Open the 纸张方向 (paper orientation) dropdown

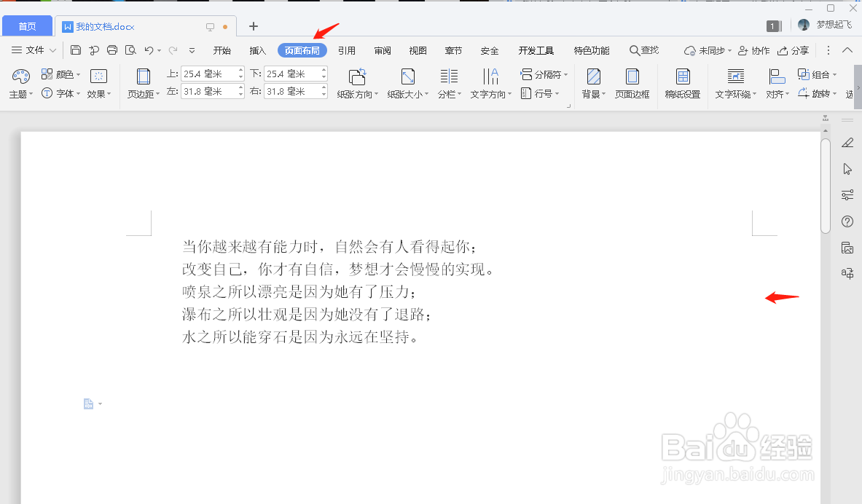coord(357,82)
